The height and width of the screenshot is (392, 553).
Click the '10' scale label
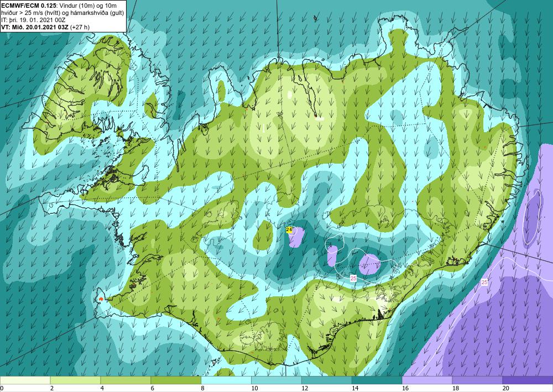pos(254,389)
